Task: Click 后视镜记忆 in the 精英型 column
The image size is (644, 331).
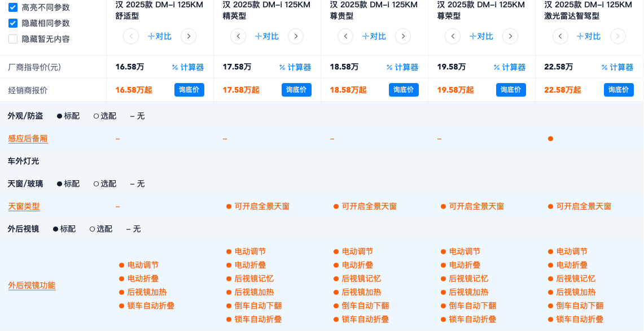Action: (254, 279)
